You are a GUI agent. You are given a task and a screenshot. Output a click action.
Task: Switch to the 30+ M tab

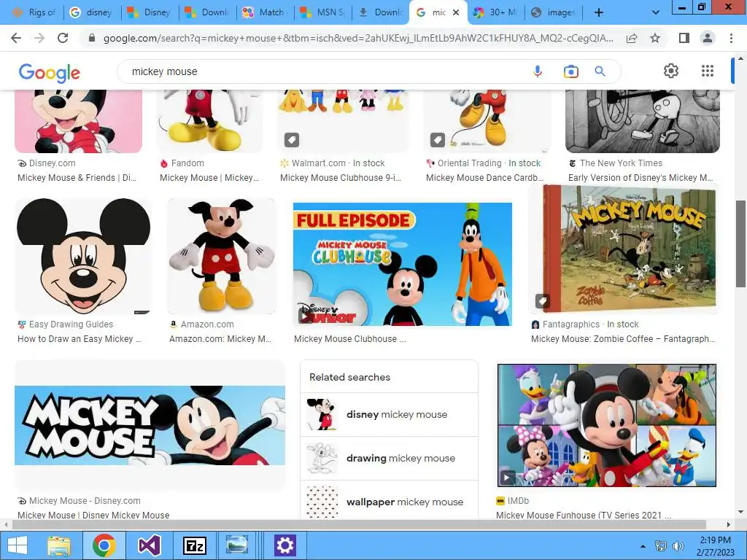(496, 12)
